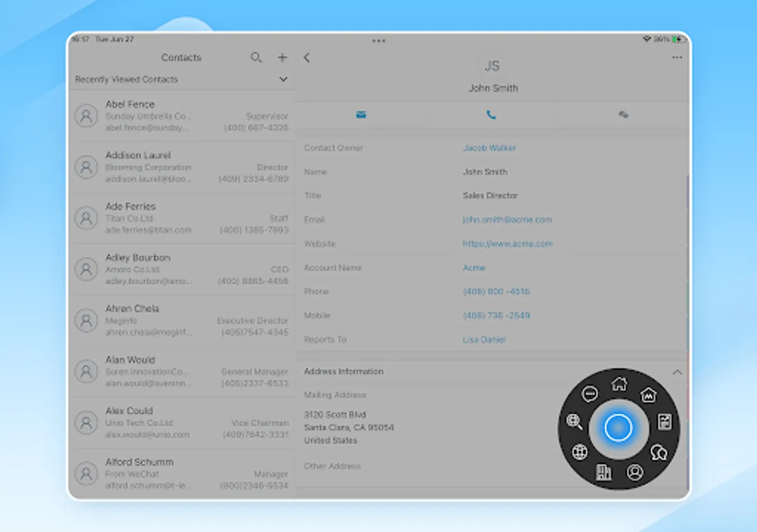
Task: Click the Other Address field label
Action: tap(332, 466)
